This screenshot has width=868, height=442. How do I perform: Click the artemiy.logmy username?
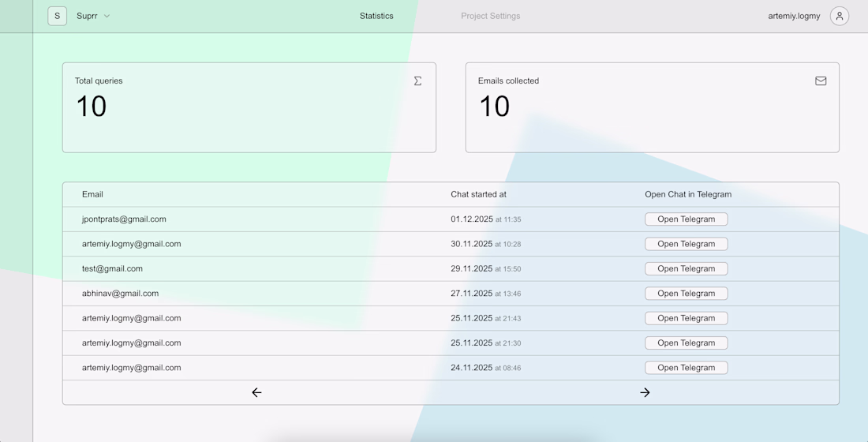[x=794, y=16]
